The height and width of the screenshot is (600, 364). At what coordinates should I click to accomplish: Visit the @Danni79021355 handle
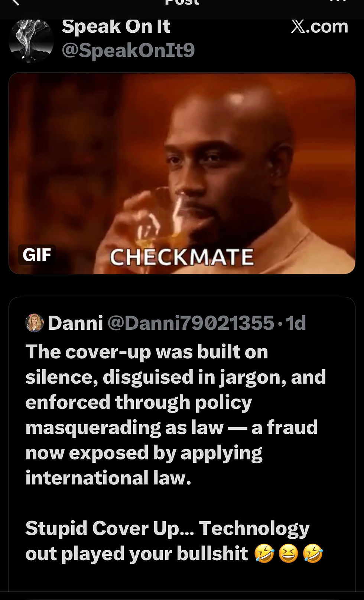[x=191, y=323]
